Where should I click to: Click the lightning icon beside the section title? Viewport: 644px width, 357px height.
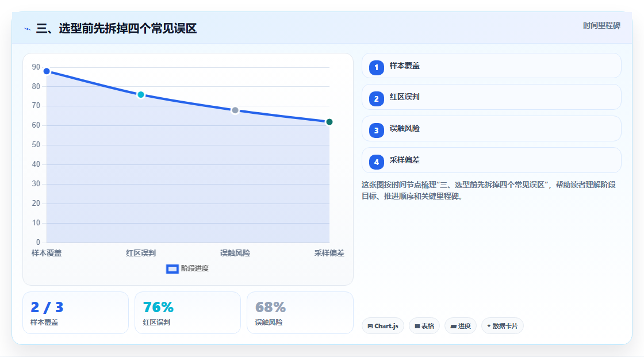[28, 29]
